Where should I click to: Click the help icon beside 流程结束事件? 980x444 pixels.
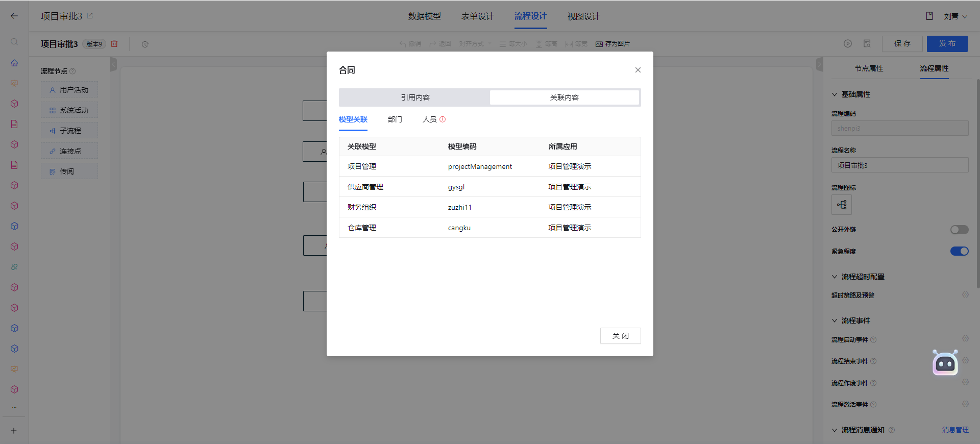(x=873, y=361)
